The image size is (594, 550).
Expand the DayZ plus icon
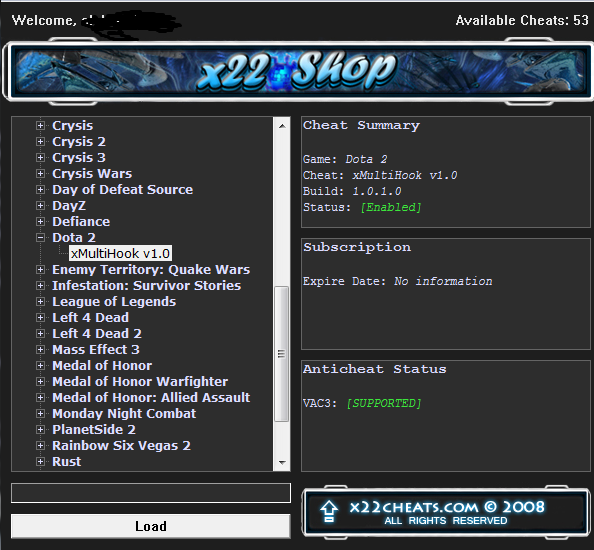[x=41, y=205]
